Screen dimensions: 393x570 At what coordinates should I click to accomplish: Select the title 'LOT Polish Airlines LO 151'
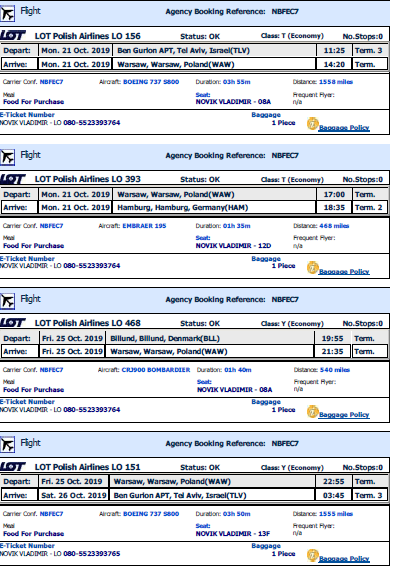(88, 467)
